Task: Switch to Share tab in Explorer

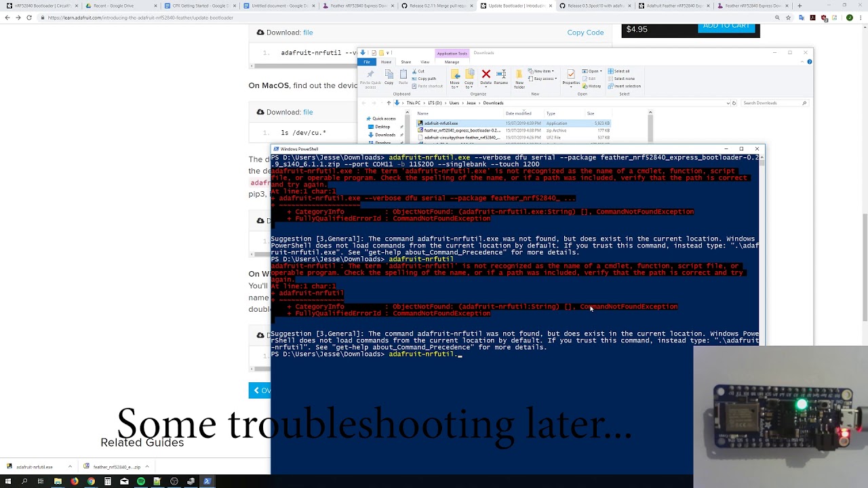Action: tap(406, 62)
